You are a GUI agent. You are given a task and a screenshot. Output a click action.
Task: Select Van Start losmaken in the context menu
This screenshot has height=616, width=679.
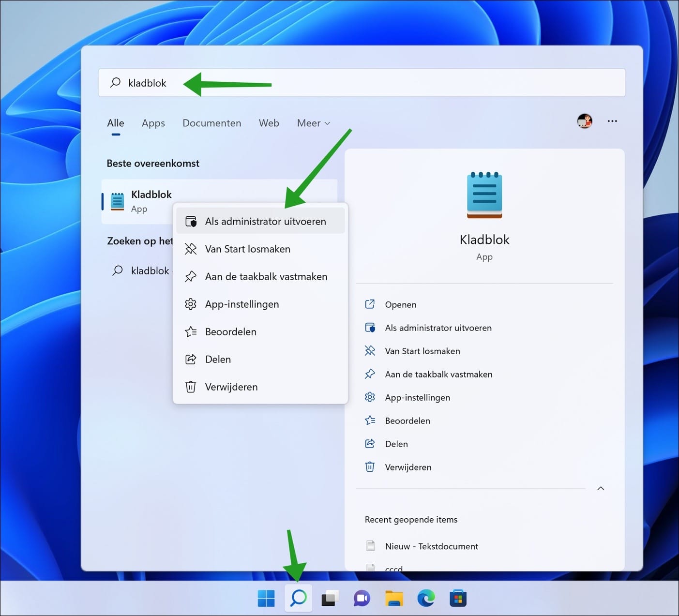pos(247,249)
